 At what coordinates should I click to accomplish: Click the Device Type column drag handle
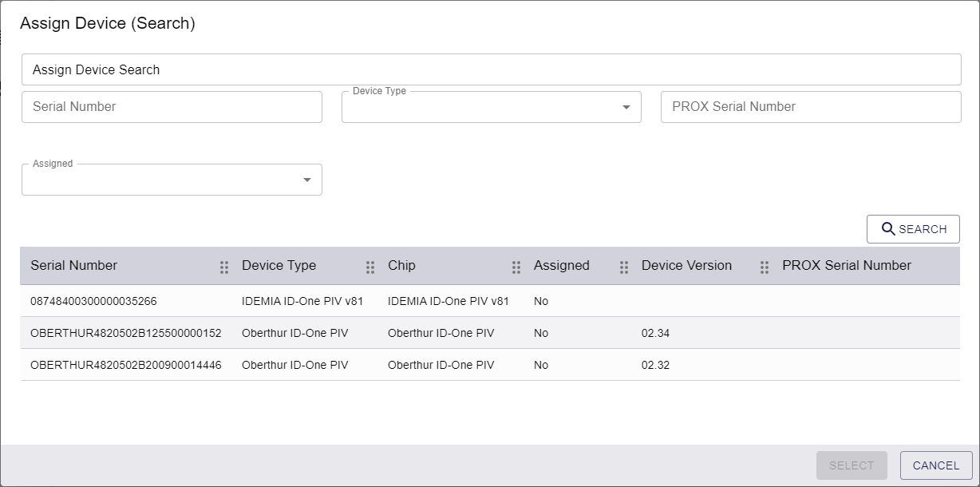pyautogui.click(x=370, y=267)
